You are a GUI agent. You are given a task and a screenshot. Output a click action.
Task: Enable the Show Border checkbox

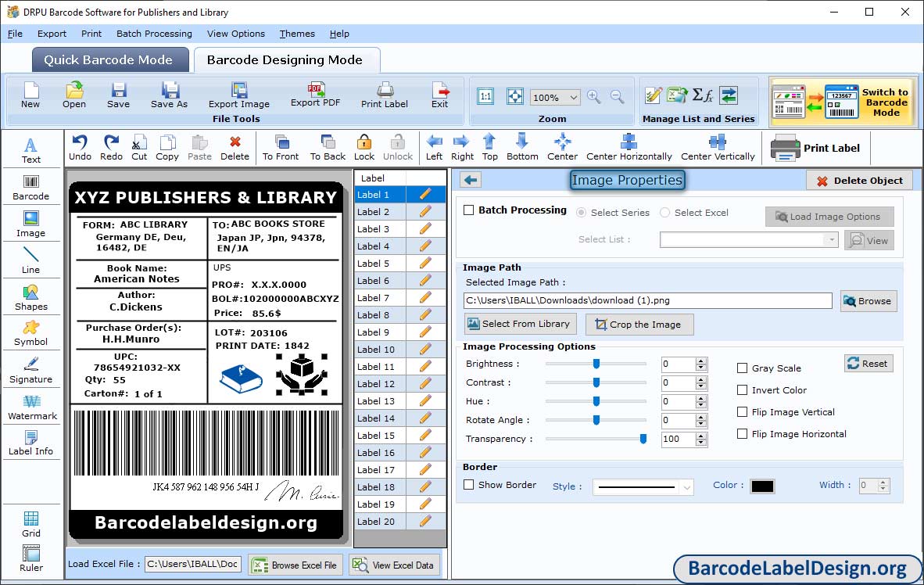coord(469,485)
